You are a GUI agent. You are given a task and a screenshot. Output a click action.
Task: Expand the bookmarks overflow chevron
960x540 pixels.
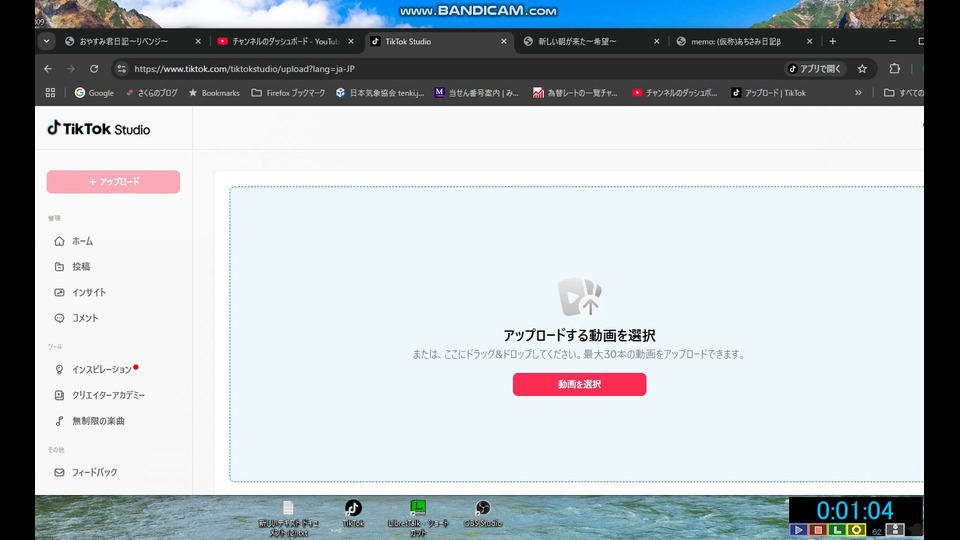858,93
